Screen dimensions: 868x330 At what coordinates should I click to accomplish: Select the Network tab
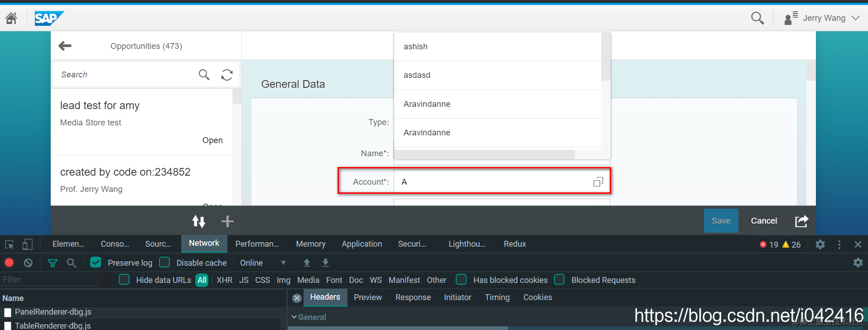click(204, 244)
